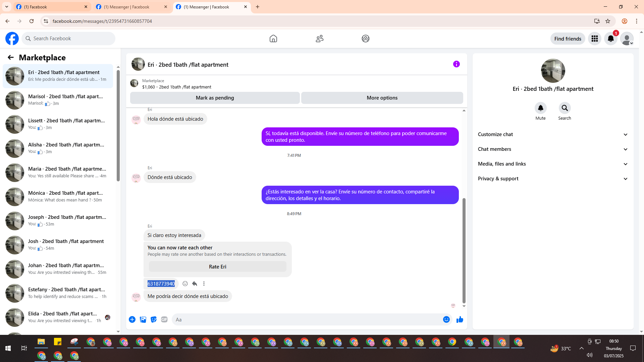Click the thumbs-up like send button

point(460,319)
